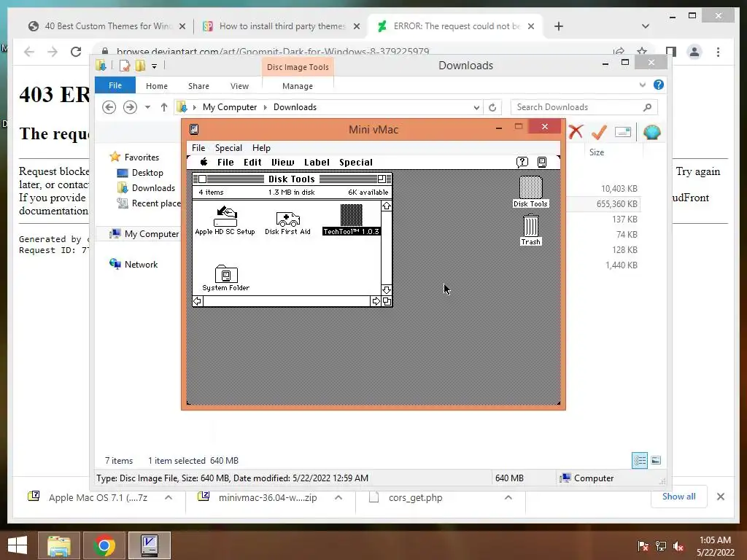Switch to How to install third party themes tab
Image resolution: width=747 pixels, height=560 pixels.
[x=281, y=26]
